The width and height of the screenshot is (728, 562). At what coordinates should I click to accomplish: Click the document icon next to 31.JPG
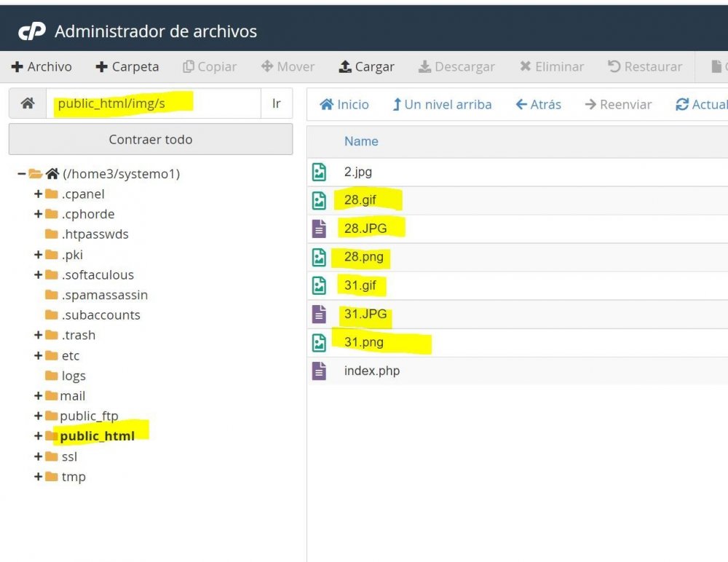pos(319,314)
